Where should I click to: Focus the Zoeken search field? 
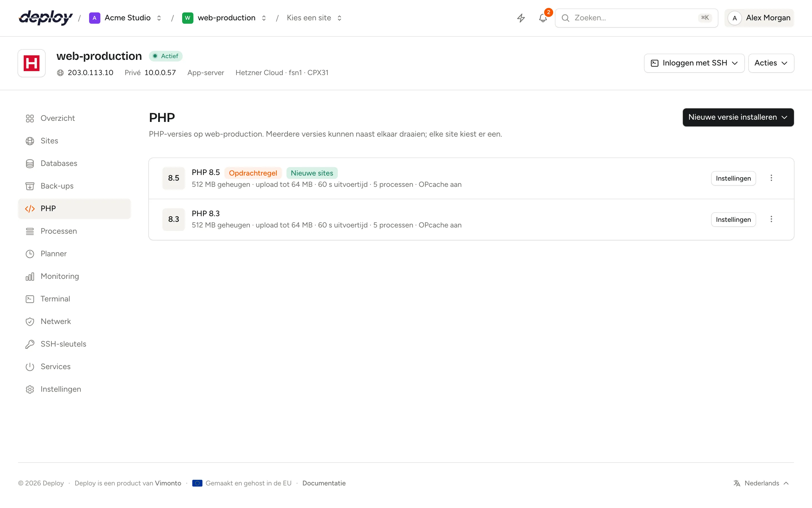pyautogui.click(x=636, y=18)
